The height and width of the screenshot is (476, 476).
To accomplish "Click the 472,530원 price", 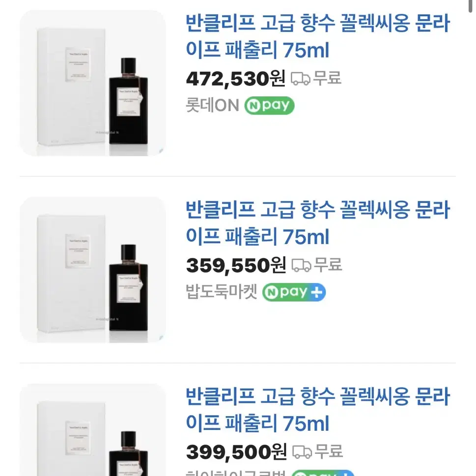I will 236,79.
